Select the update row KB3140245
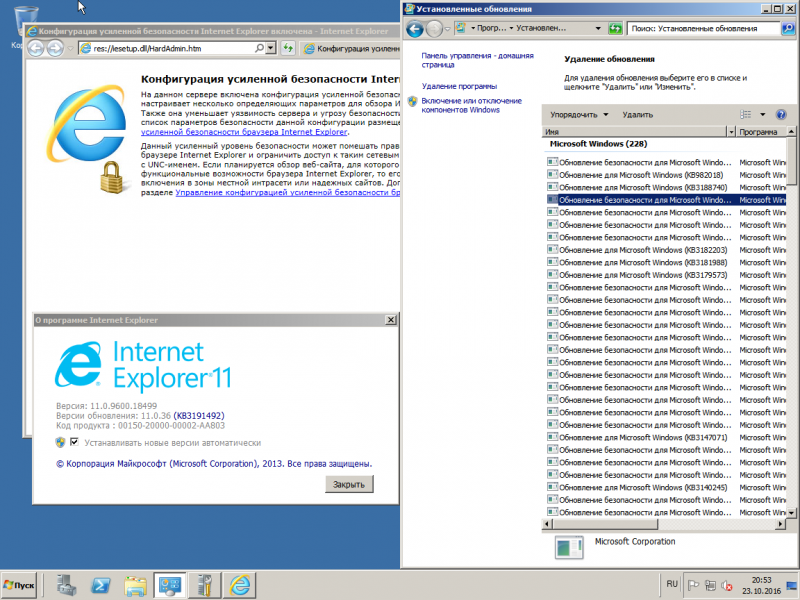This screenshot has height=600, width=800. 666,487
